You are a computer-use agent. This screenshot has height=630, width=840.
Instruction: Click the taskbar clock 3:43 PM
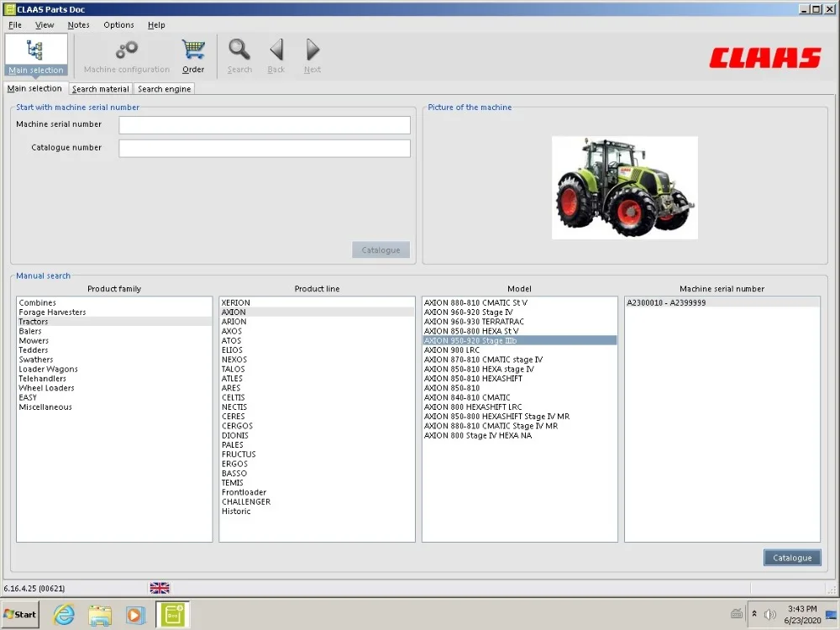pyautogui.click(x=802, y=608)
